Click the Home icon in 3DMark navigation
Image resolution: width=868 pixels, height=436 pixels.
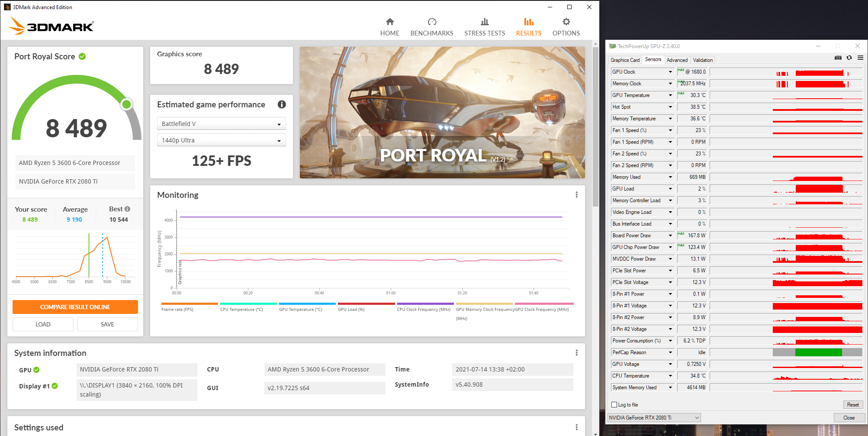point(389,21)
